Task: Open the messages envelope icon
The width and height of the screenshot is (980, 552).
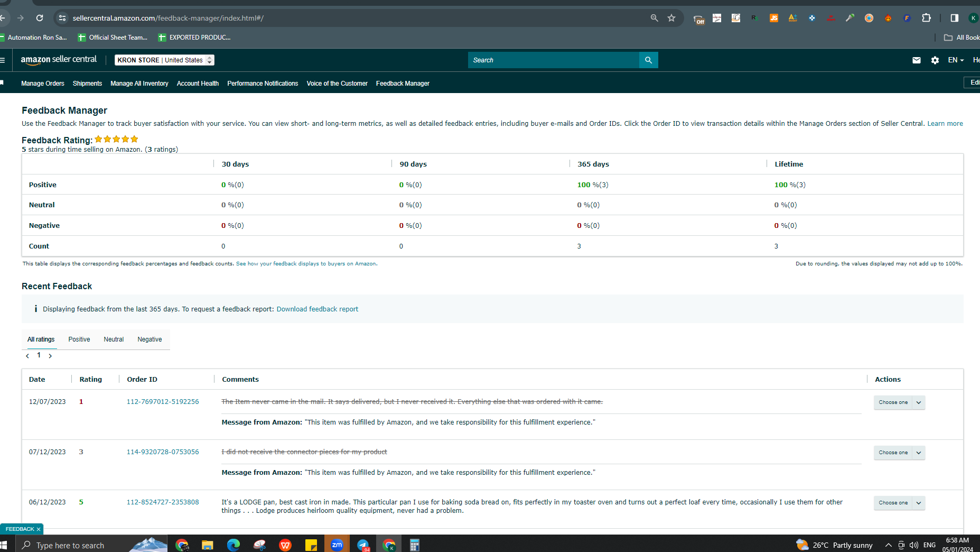Action: click(917, 60)
